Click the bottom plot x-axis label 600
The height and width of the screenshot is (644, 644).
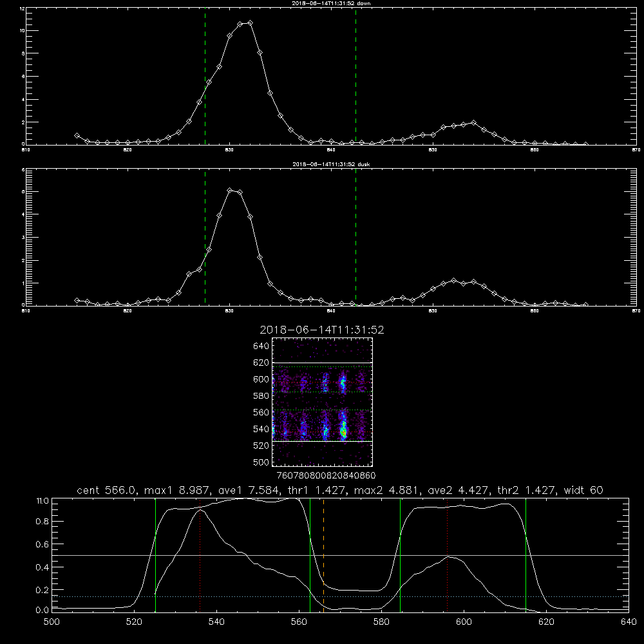tap(464, 622)
